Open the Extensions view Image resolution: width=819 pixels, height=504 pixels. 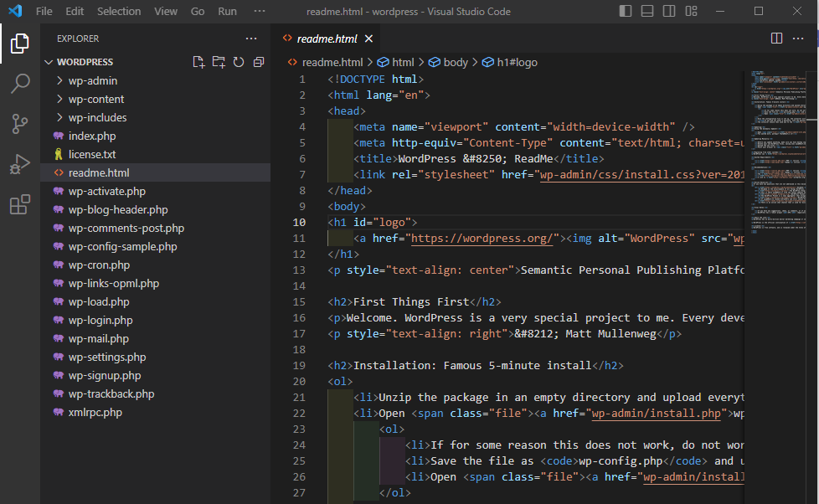coord(20,204)
